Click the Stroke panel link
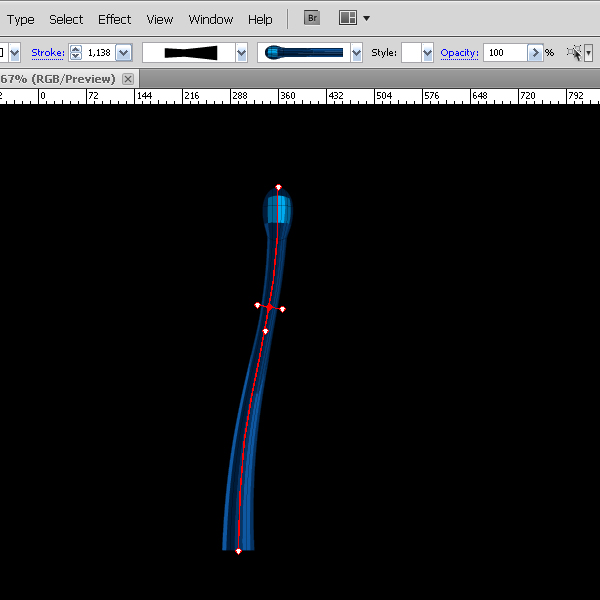This screenshot has width=600, height=600. (x=48, y=52)
